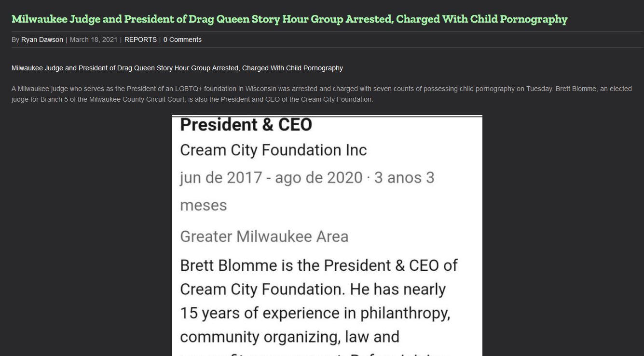Screen dimensions: 644x356
Task: Click 'Brett Blomme is the President' line in image
Action: 318,265
